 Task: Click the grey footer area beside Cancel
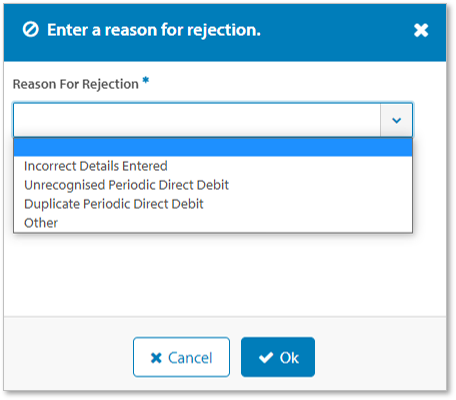tap(68, 357)
